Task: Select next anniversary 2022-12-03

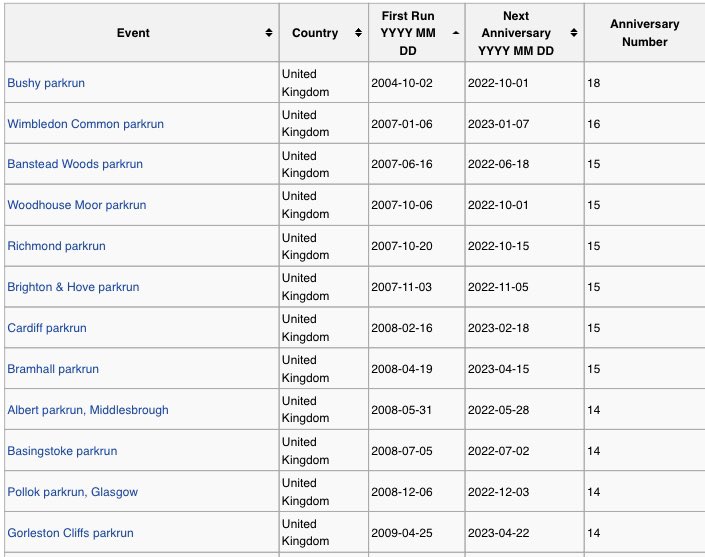Action: [498, 492]
